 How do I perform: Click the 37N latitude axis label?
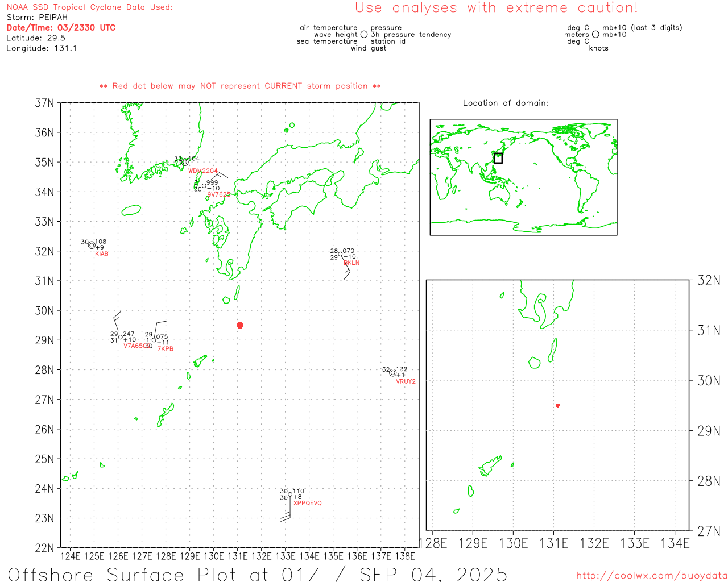[44, 103]
